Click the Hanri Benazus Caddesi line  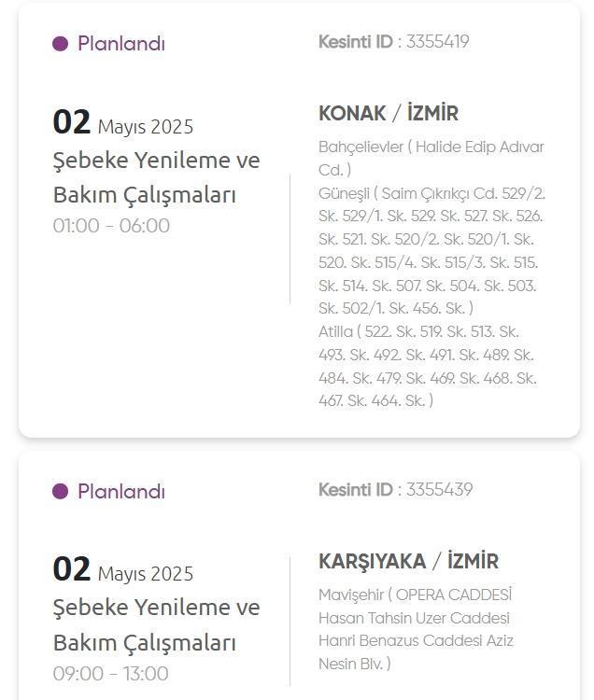click(400, 640)
